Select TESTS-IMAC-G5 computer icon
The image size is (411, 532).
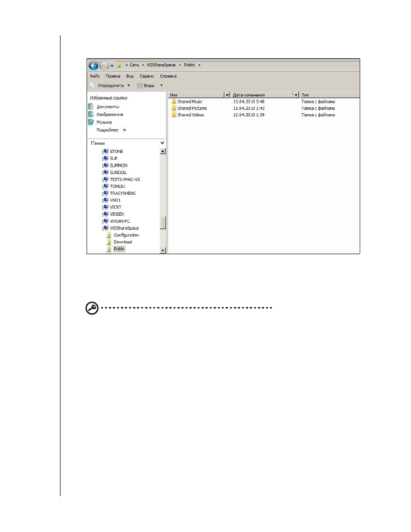point(105,179)
